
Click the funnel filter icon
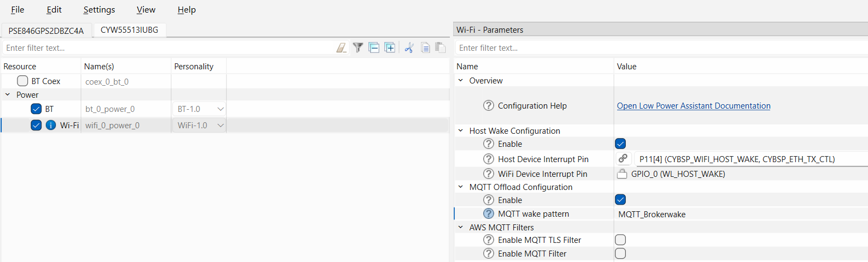pyautogui.click(x=357, y=48)
